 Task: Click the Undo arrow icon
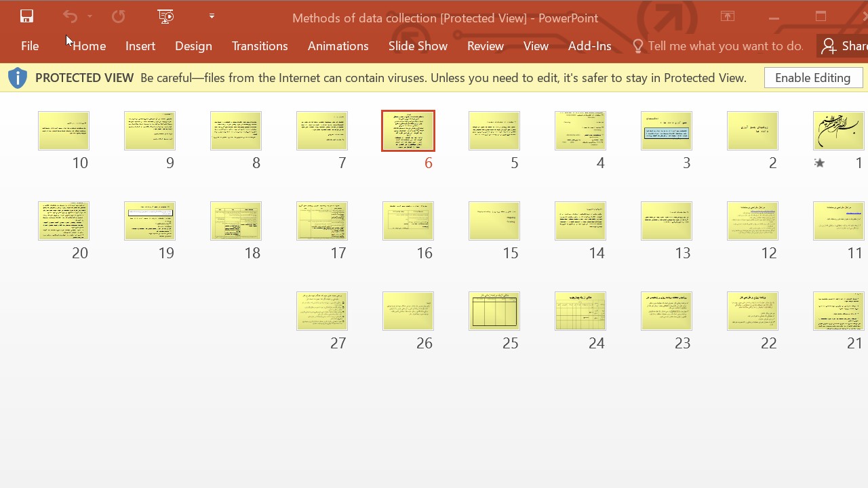(70, 16)
